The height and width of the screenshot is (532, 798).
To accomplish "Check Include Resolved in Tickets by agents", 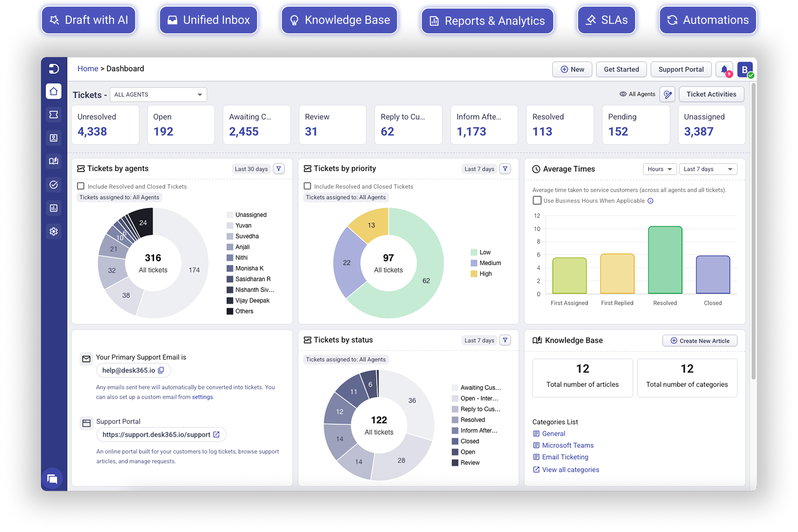I will 81,186.
